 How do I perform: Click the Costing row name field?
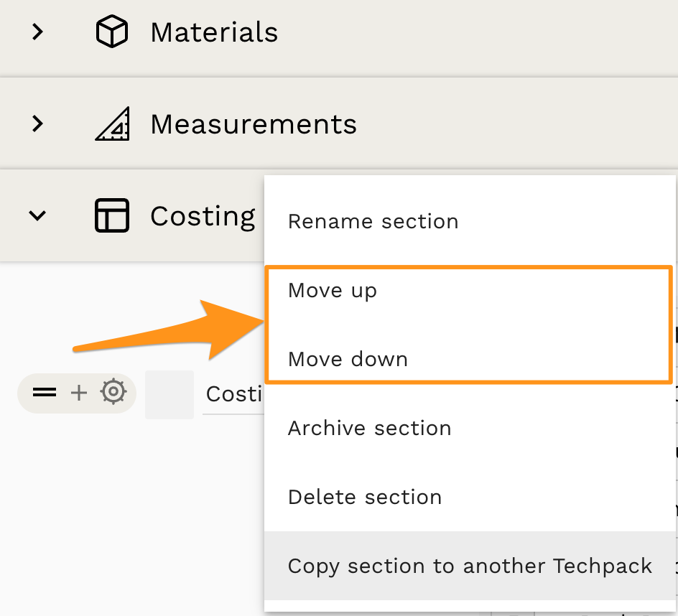(x=233, y=394)
